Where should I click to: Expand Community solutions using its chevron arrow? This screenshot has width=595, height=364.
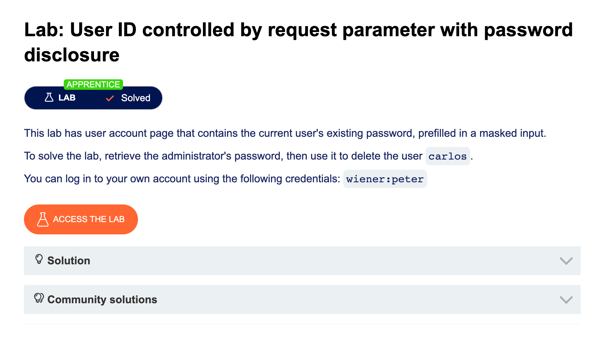[566, 300]
